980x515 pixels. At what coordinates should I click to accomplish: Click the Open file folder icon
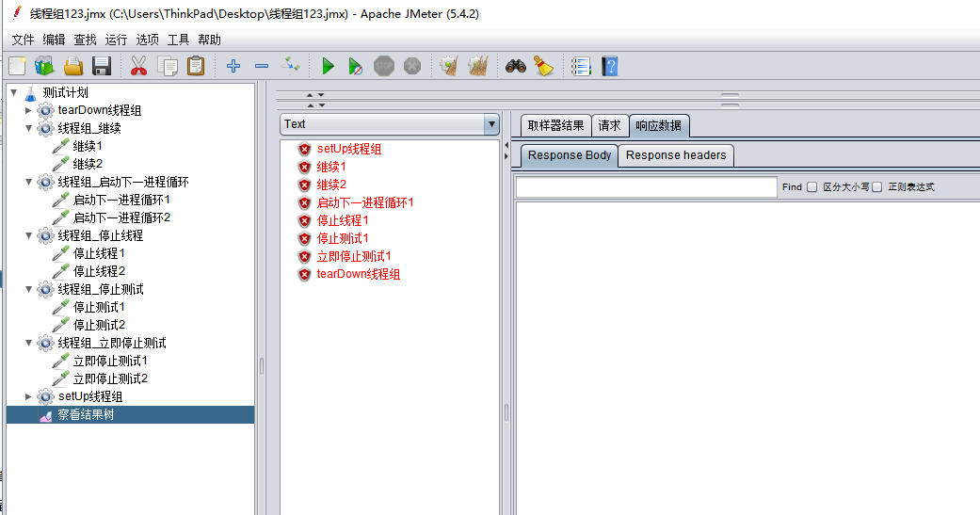tap(73, 66)
